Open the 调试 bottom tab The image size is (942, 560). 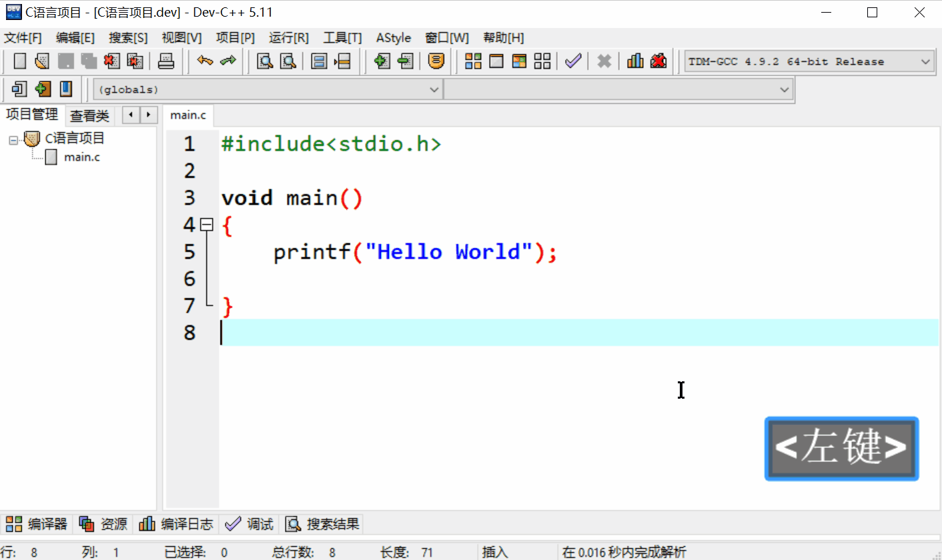coord(250,525)
